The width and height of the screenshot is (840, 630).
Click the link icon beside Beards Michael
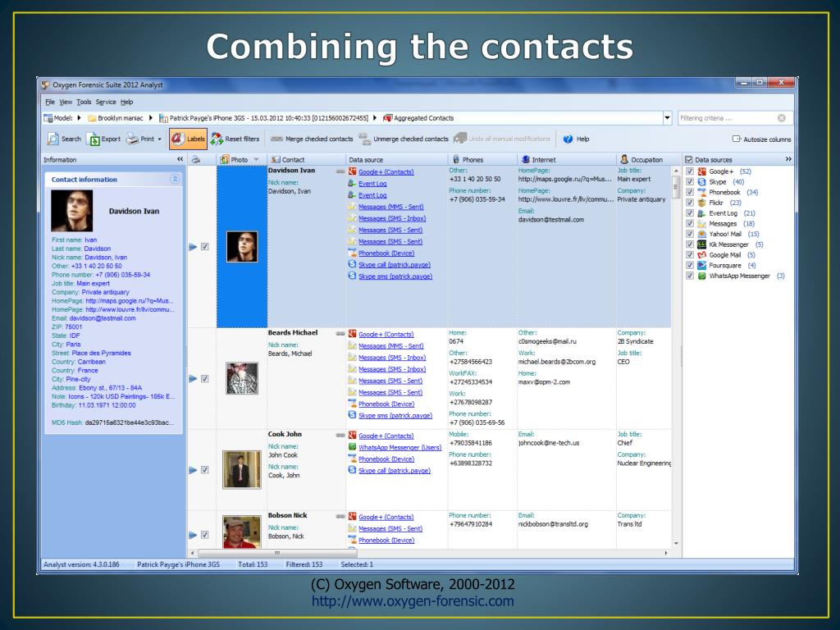click(340, 334)
